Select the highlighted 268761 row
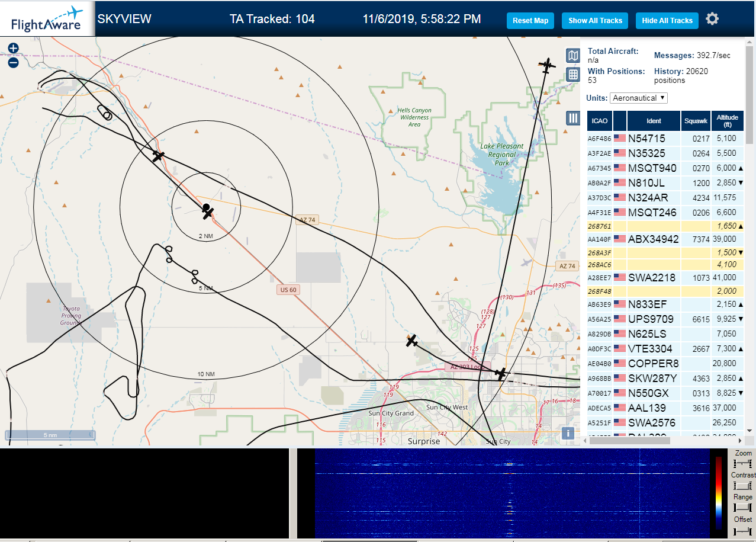This screenshot has width=756, height=542. click(x=665, y=226)
